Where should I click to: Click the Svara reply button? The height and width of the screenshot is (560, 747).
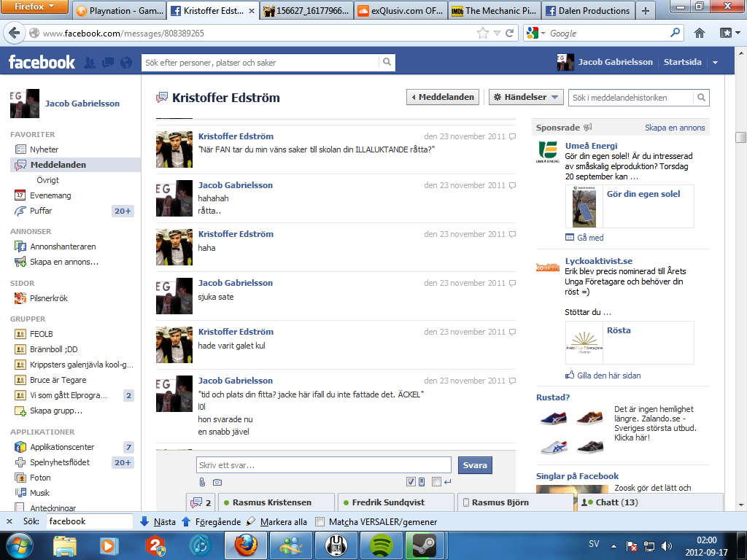click(x=475, y=465)
